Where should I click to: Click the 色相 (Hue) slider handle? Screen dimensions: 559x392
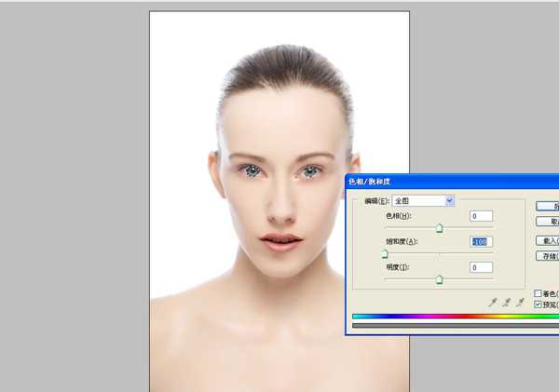coord(439,228)
